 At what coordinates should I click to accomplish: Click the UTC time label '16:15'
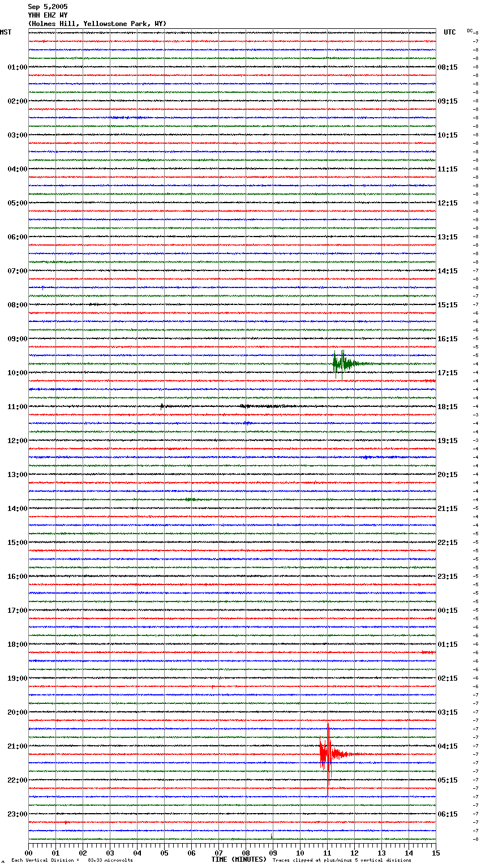tap(448, 339)
